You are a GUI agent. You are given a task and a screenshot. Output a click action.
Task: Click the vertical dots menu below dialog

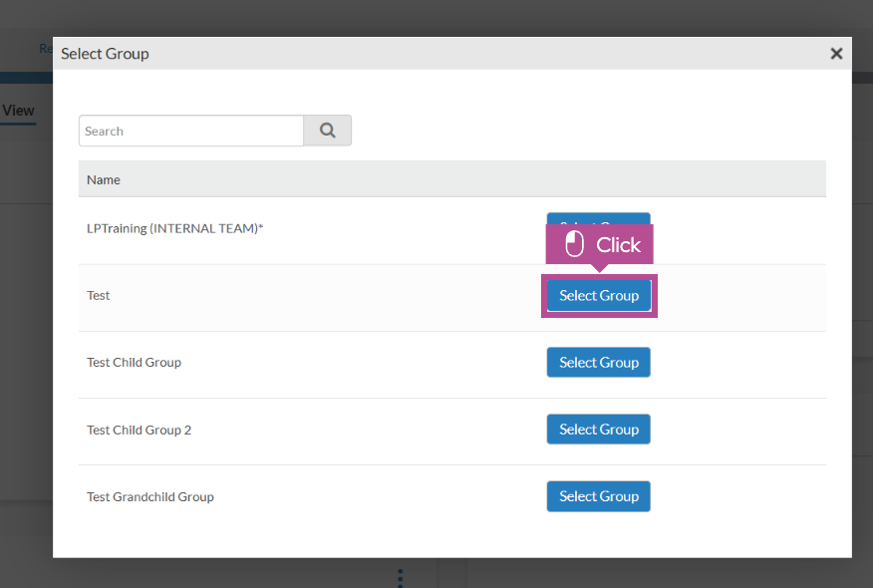pos(401,577)
